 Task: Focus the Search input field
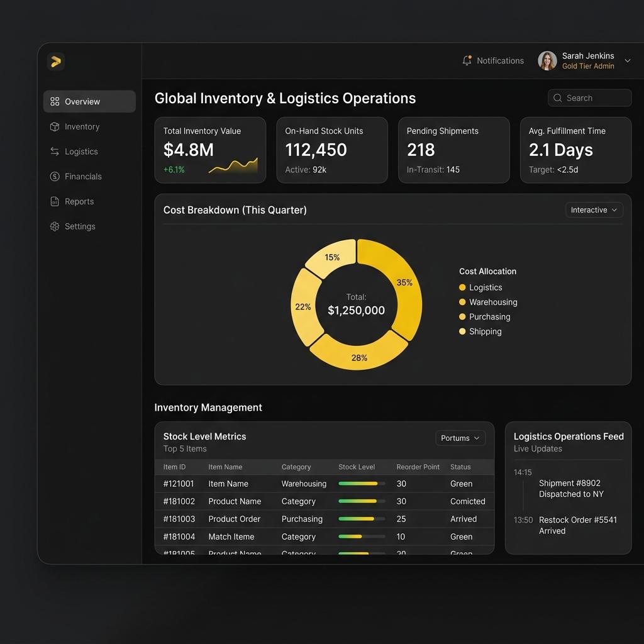[x=589, y=97]
